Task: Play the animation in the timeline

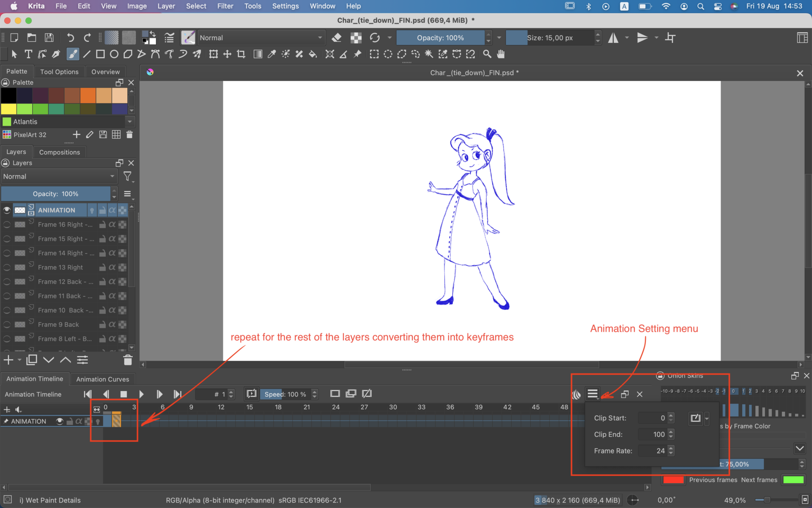Action: tap(141, 394)
